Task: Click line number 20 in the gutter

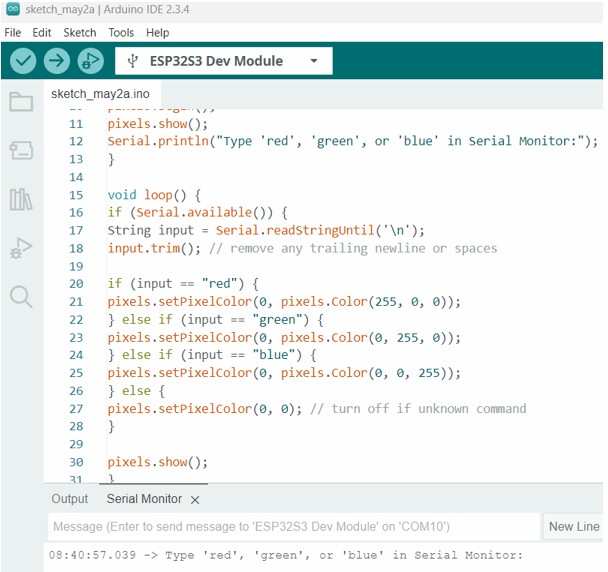Action: [x=76, y=284]
